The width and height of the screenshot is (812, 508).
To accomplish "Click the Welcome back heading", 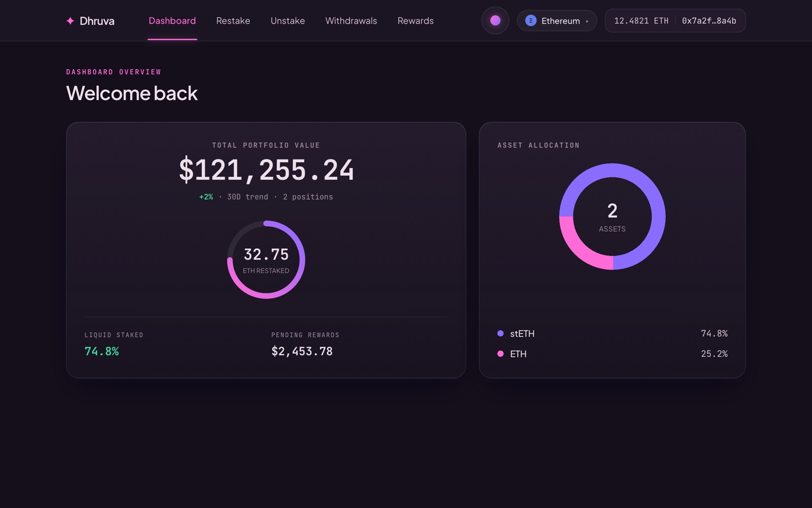I will 132,93.
